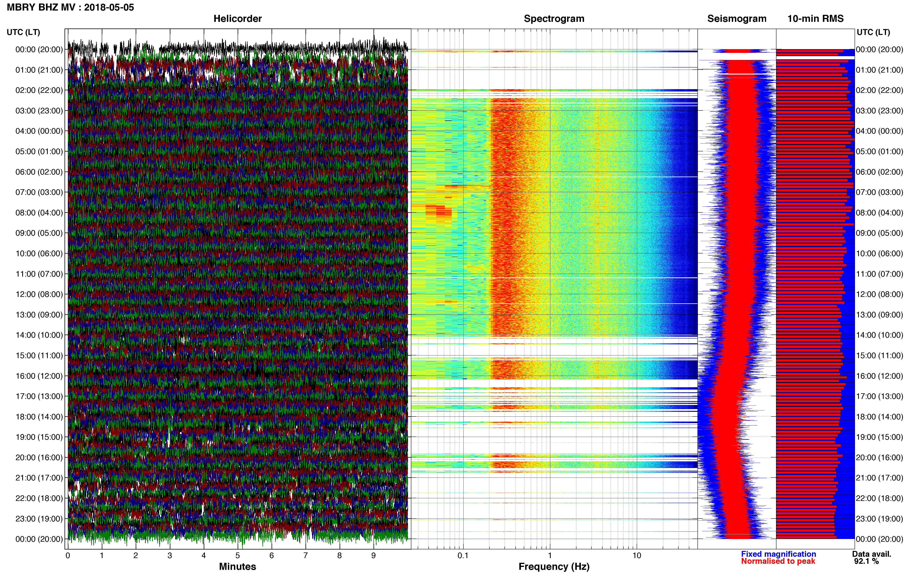
Task: Click helicorder minute tick '7'
Action: [306, 556]
